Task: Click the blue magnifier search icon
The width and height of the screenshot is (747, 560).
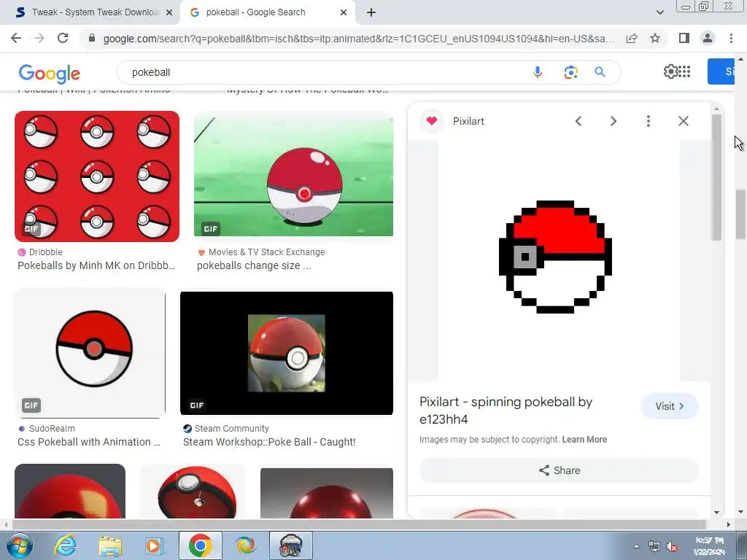Action: click(600, 72)
